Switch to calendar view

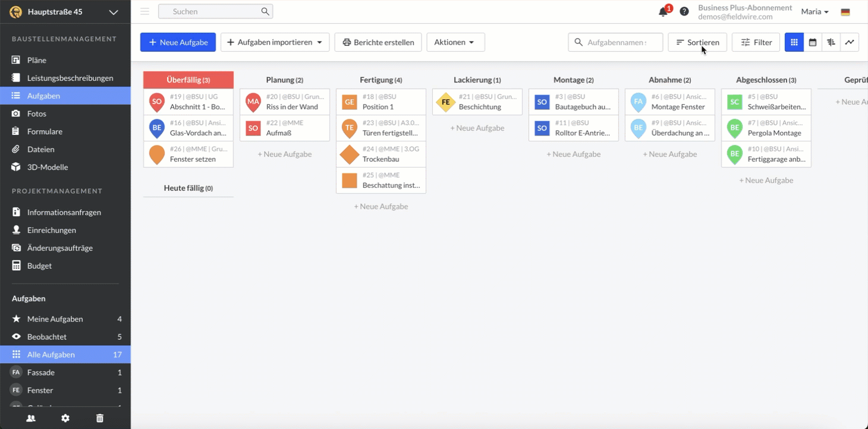click(x=812, y=42)
